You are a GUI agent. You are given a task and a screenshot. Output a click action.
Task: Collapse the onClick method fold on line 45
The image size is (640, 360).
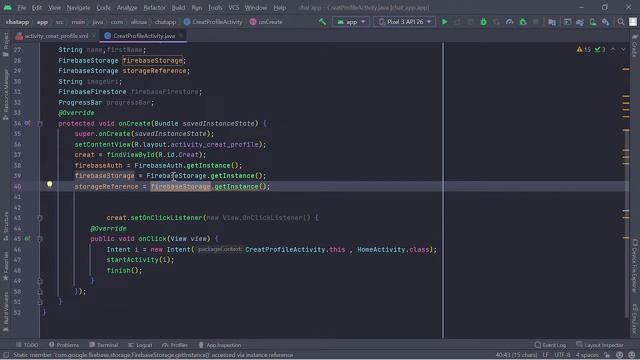(40, 239)
